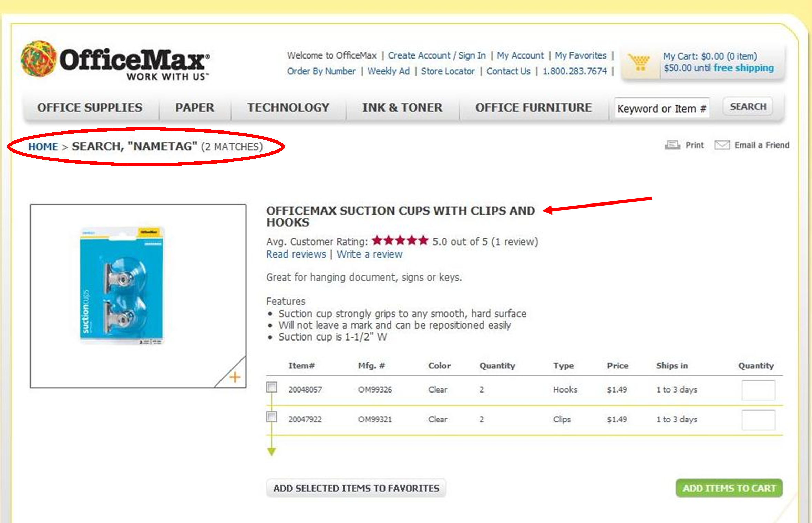Click the five-star customer rating icons
This screenshot has height=523, width=812.
(x=400, y=241)
